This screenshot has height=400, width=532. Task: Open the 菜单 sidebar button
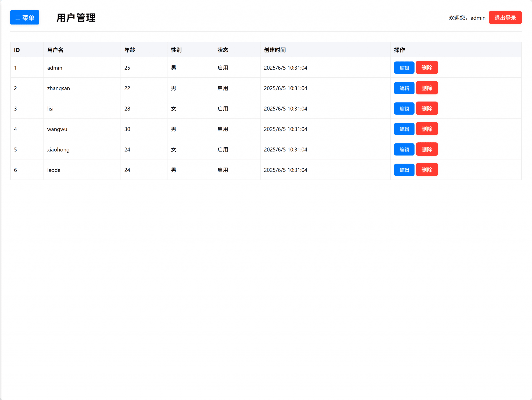pos(25,17)
